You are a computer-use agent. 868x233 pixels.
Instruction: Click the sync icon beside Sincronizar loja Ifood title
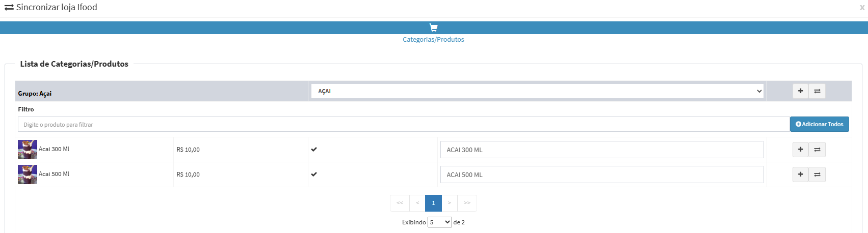(9, 8)
